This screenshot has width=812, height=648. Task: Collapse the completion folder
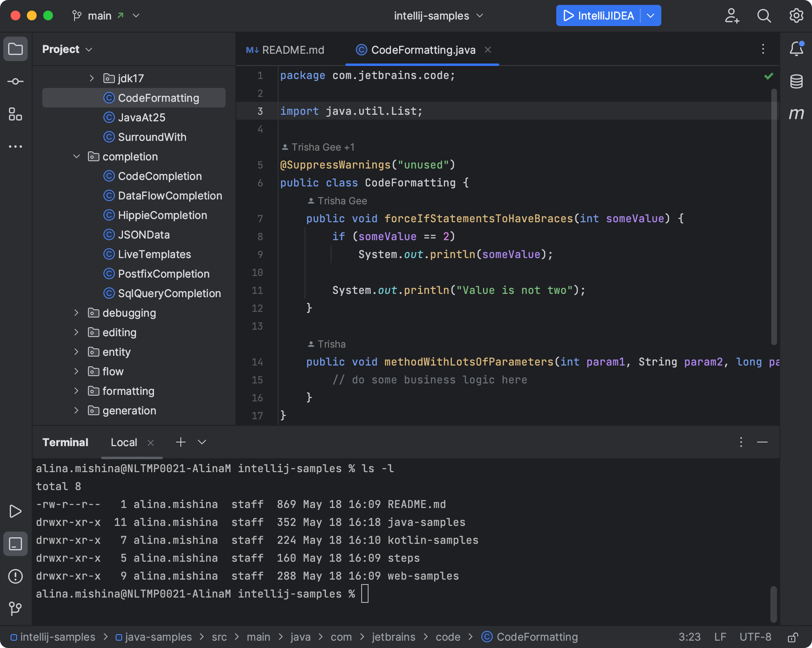[x=77, y=156]
